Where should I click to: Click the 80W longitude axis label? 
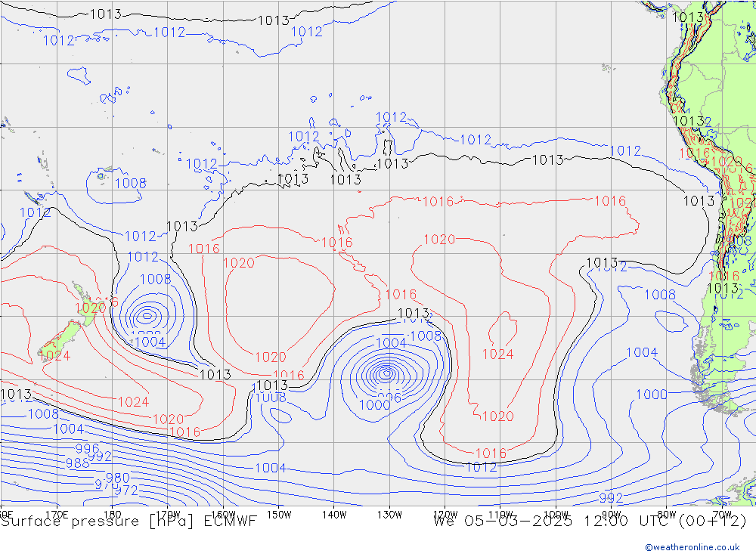coord(666,514)
